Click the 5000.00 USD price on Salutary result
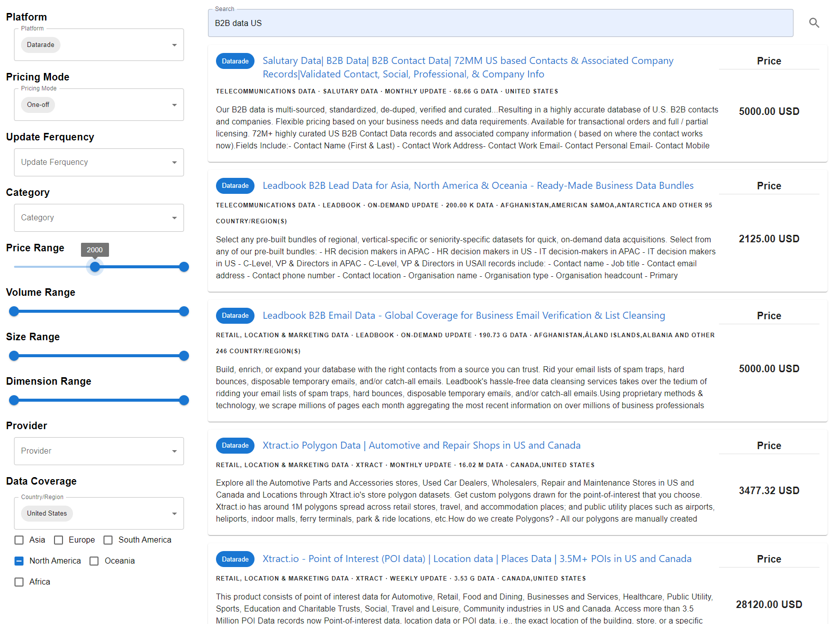Viewport: 840px width, 624px height. click(769, 111)
